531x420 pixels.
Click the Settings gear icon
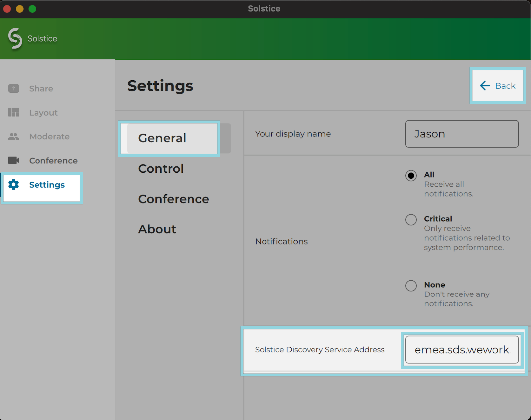click(13, 185)
